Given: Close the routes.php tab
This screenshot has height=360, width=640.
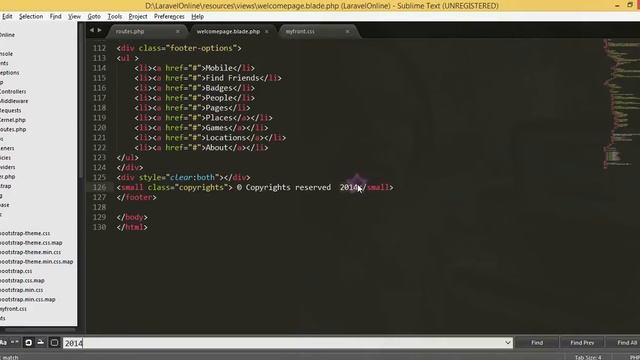Looking at the screenshot, I should (178, 31).
